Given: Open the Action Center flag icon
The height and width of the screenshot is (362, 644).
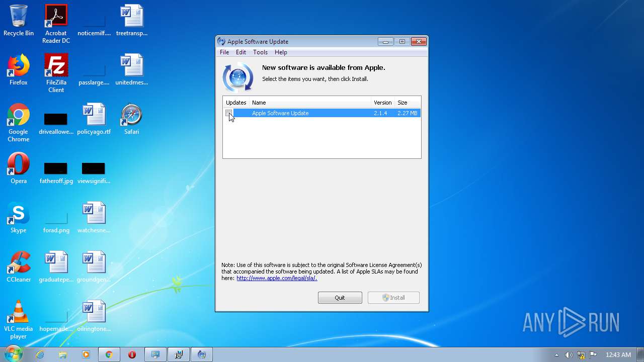Looking at the screenshot, I should click(593, 354).
